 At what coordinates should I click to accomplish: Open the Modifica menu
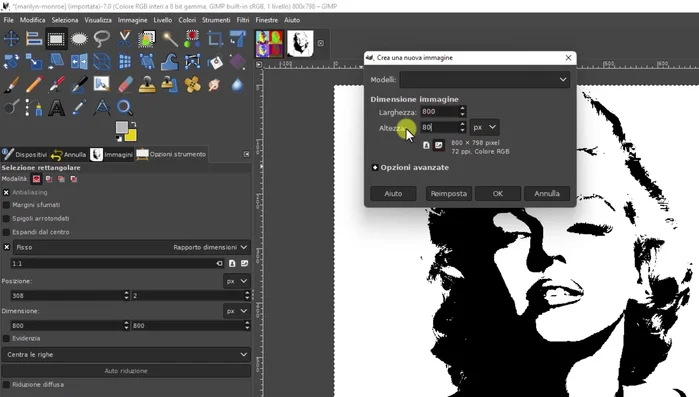coord(33,20)
